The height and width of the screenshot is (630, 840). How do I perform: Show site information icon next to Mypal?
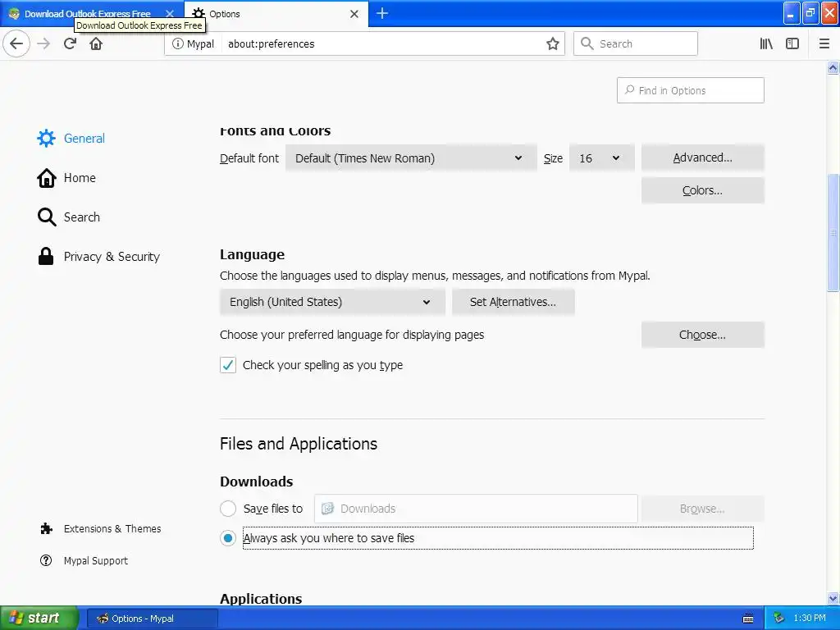point(177,43)
